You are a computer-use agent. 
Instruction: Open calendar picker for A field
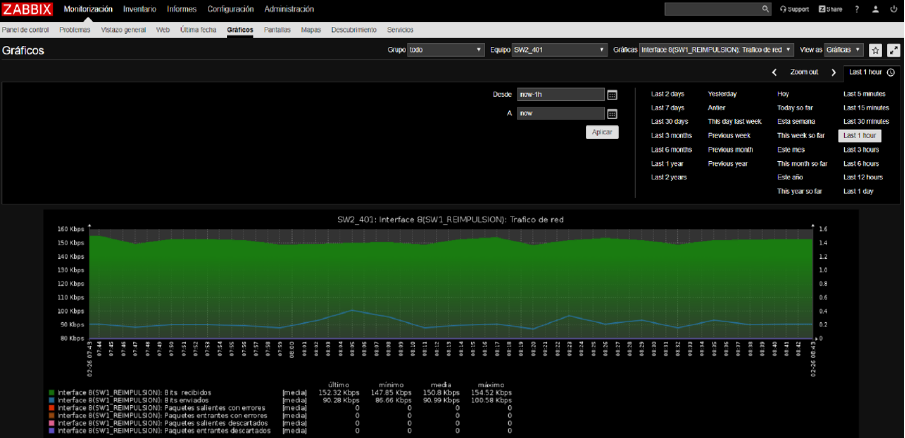click(x=612, y=114)
